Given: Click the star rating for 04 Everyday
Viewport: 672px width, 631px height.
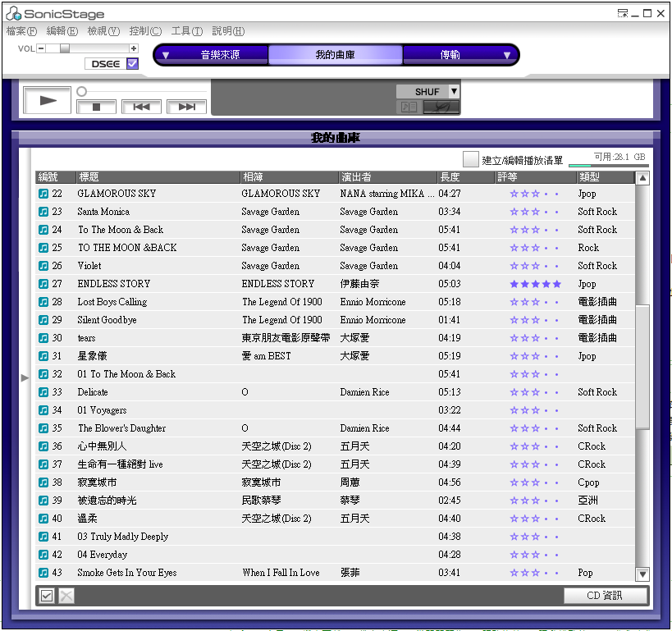Looking at the screenshot, I should click(x=535, y=555).
